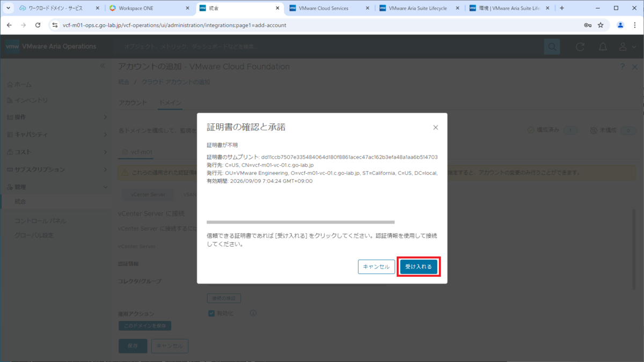The image size is (644, 362).
Task: Select the vCenter Server sub-tab
Action: (x=148, y=195)
